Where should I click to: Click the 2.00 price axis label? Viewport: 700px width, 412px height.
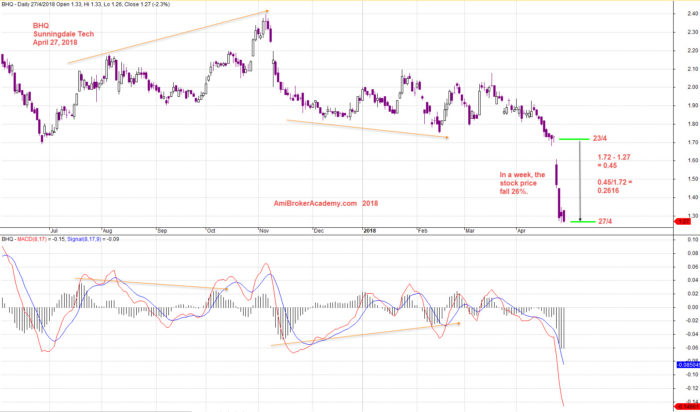[x=691, y=87]
